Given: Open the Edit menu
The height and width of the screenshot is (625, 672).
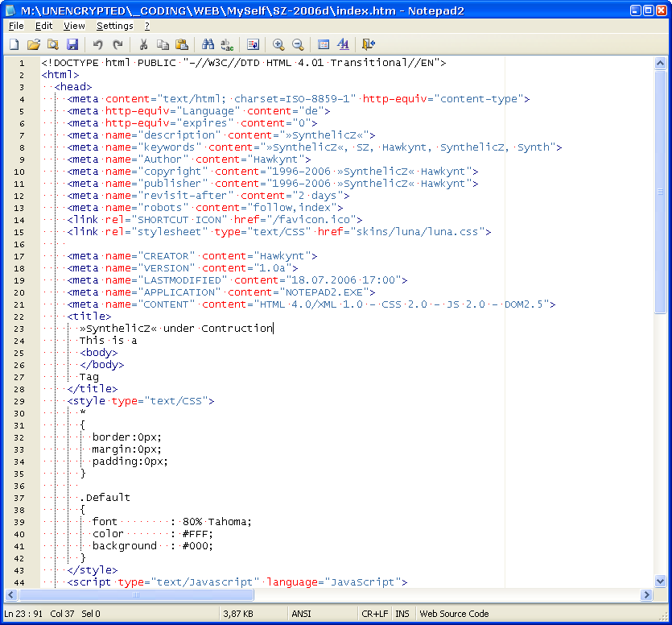Looking at the screenshot, I should pyautogui.click(x=43, y=26).
